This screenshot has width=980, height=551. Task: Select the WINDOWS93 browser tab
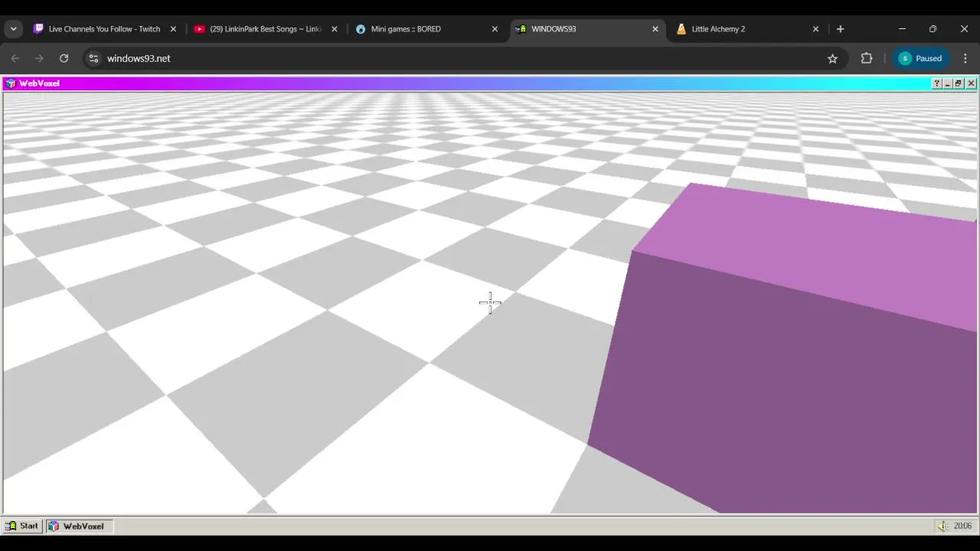[587, 29]
